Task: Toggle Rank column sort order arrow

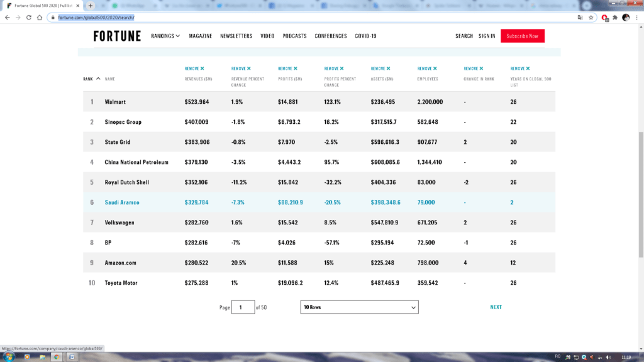Action: 98,79
